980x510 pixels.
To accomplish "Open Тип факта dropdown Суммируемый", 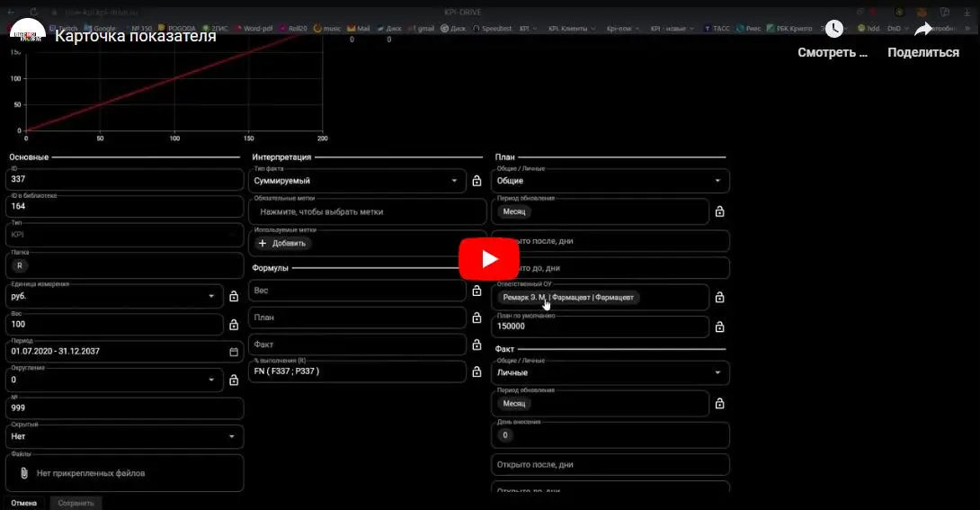I will point(358,181).
